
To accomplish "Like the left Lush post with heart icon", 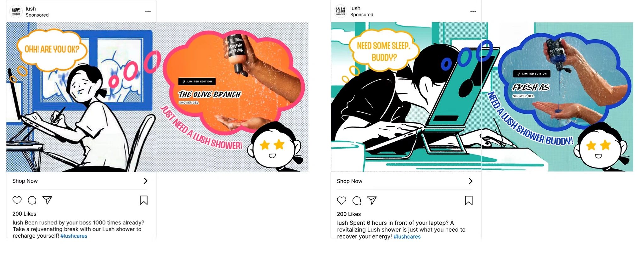I will pyautogui.click(x=17, y=200).
